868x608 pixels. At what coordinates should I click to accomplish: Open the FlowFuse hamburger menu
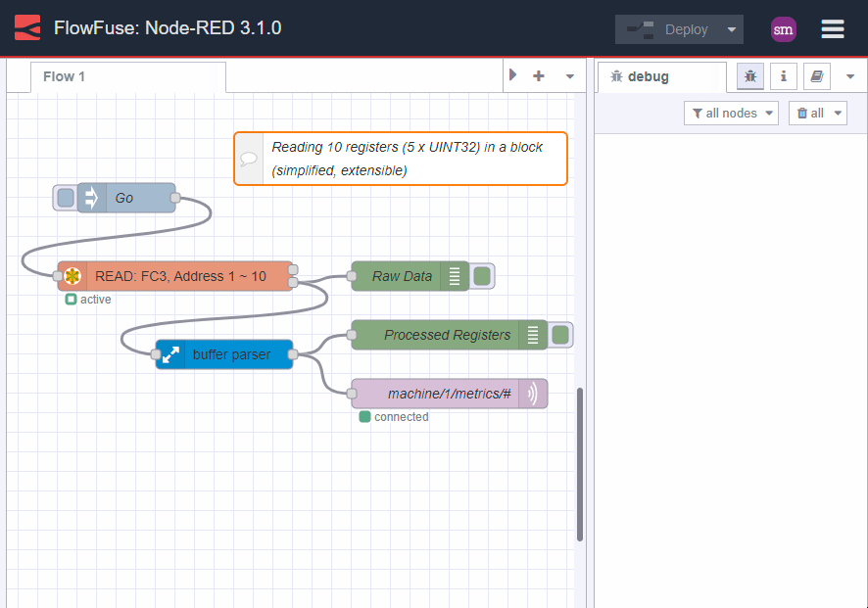tap(832, 28)
